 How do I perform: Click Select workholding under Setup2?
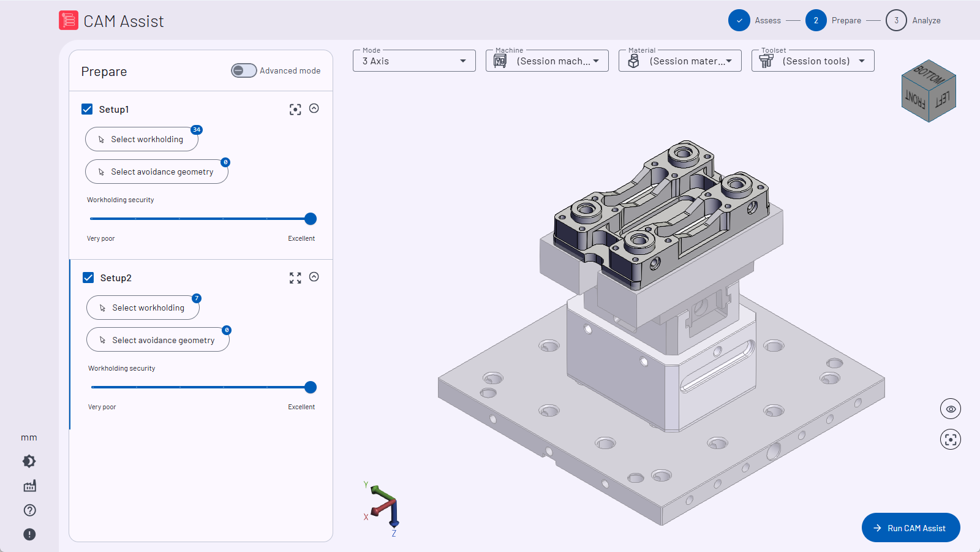pyautogui.click(x=143, y=308)
